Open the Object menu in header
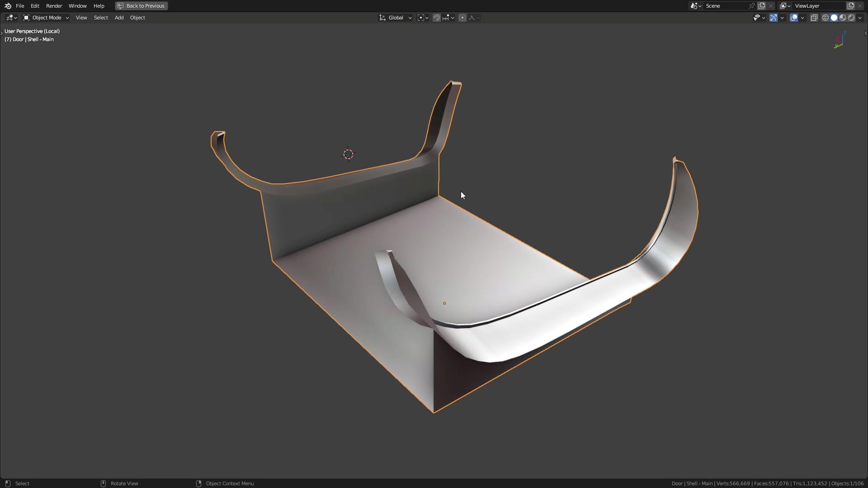 (137, 18)
